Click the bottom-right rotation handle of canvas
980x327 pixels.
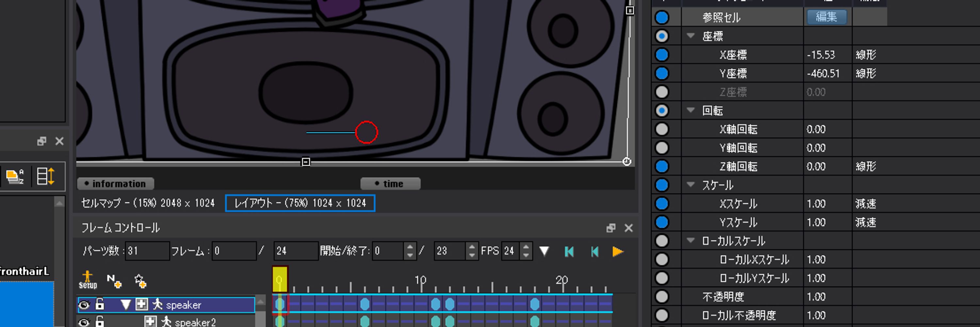click(627, 162)
